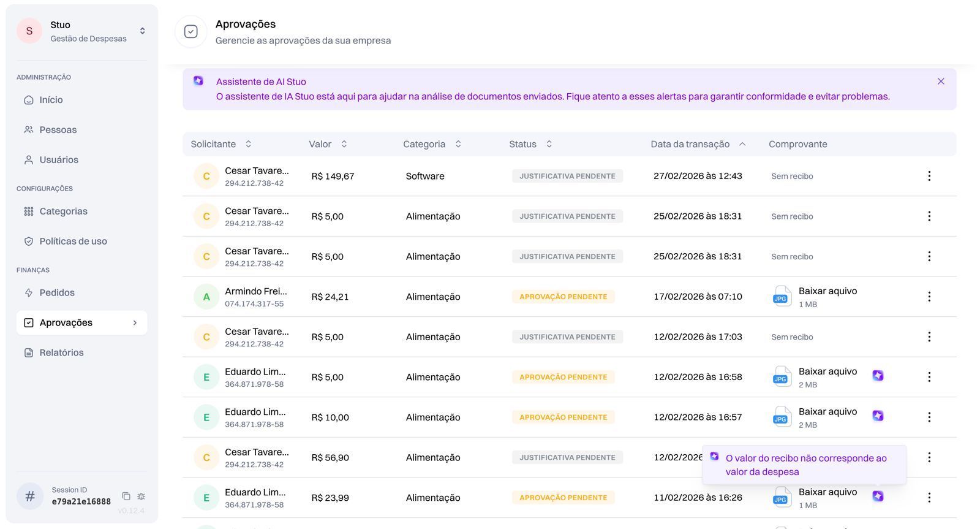Click the Aprovações header checkmark icon
Screen dimensions: 980x529
(x=191, y=31)
